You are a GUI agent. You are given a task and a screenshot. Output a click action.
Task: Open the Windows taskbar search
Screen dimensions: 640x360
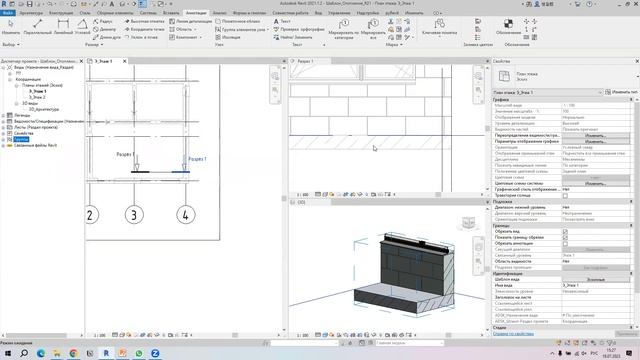coord(24,353)
